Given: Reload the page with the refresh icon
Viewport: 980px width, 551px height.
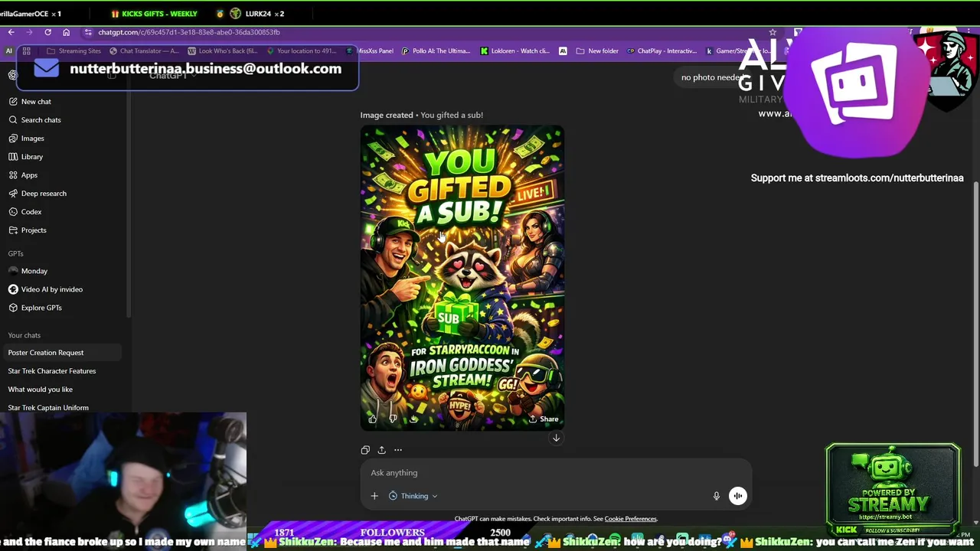Looking at the screenshot, I should (47, 32).
